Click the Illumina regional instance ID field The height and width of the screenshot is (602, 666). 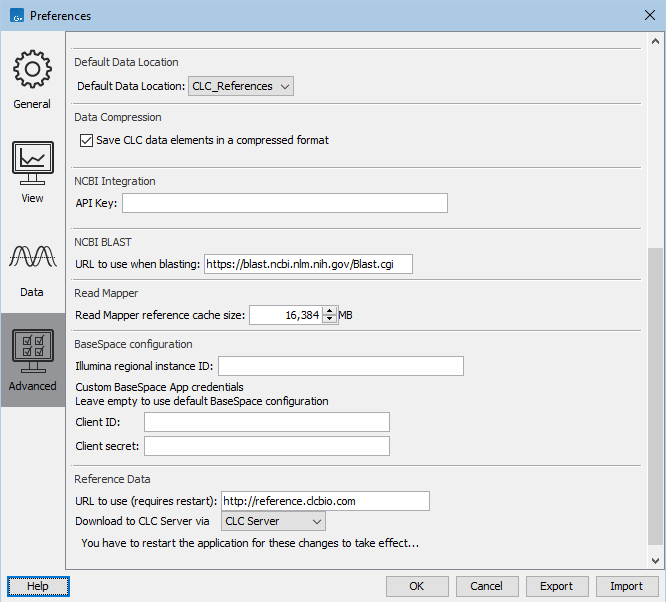[x=340, y=366]
